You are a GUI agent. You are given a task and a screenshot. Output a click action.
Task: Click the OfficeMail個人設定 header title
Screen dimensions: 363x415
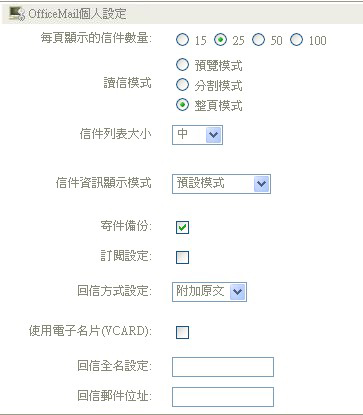pos(77,14)
